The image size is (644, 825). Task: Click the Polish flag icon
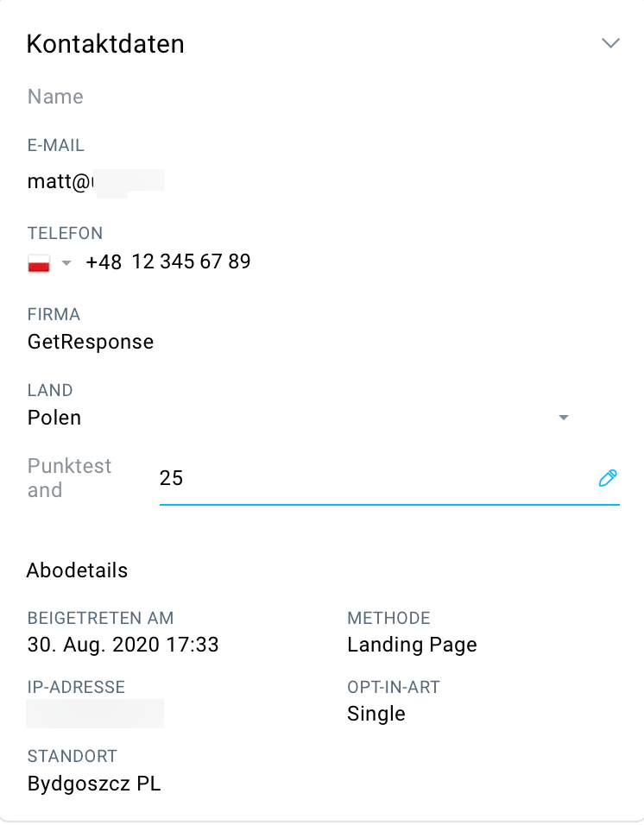(39, 262)
